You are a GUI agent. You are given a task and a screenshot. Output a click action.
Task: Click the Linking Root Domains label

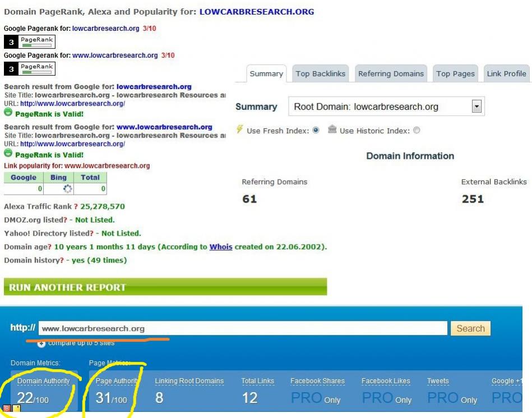(x=189, y=381)
